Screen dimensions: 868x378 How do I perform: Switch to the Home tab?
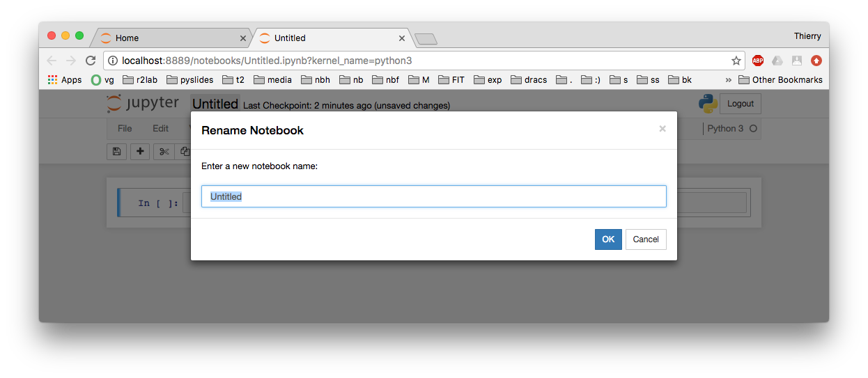[171, 38]
